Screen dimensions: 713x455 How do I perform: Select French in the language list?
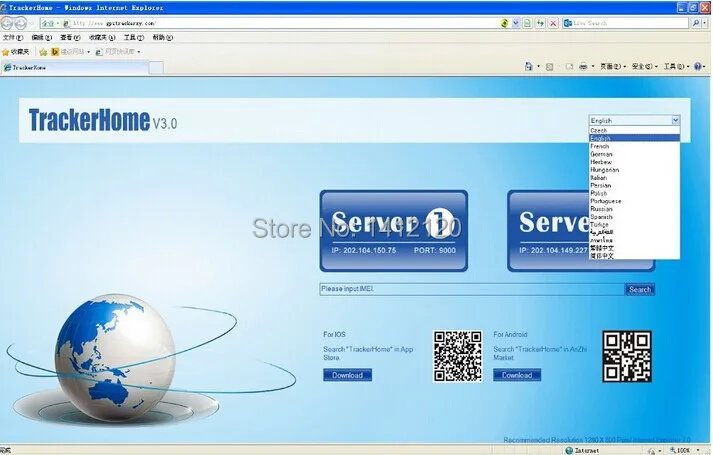[634, 146]
